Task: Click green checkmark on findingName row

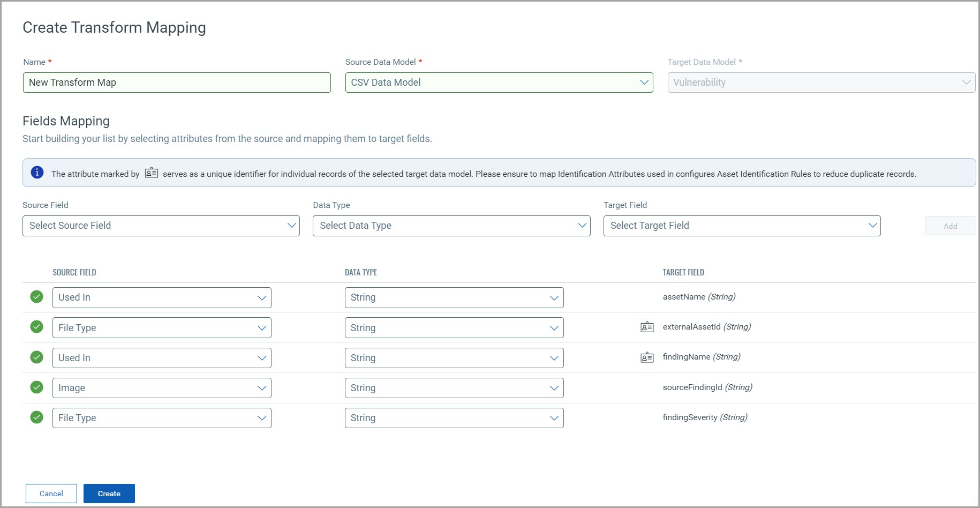Action: 36,357
